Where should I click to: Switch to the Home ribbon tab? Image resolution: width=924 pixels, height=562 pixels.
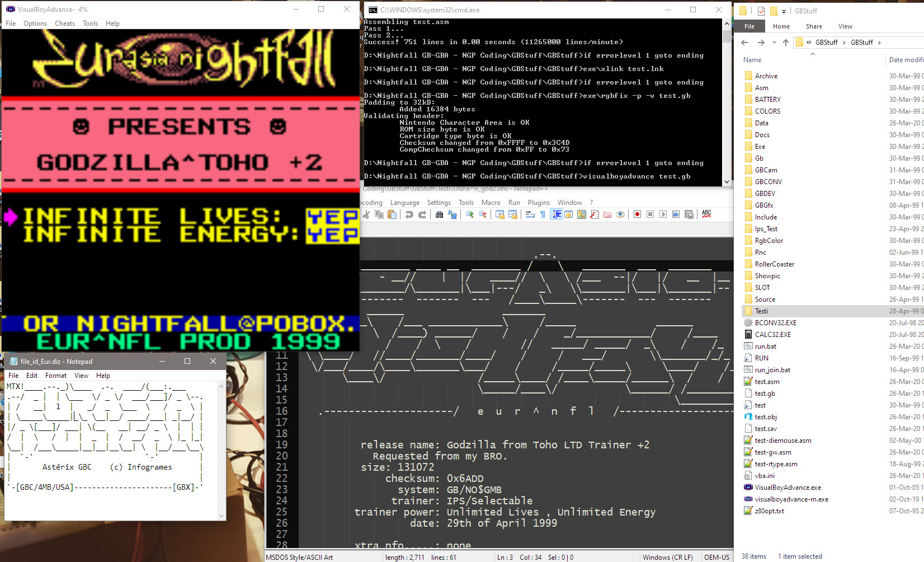[x=781, y=26]
